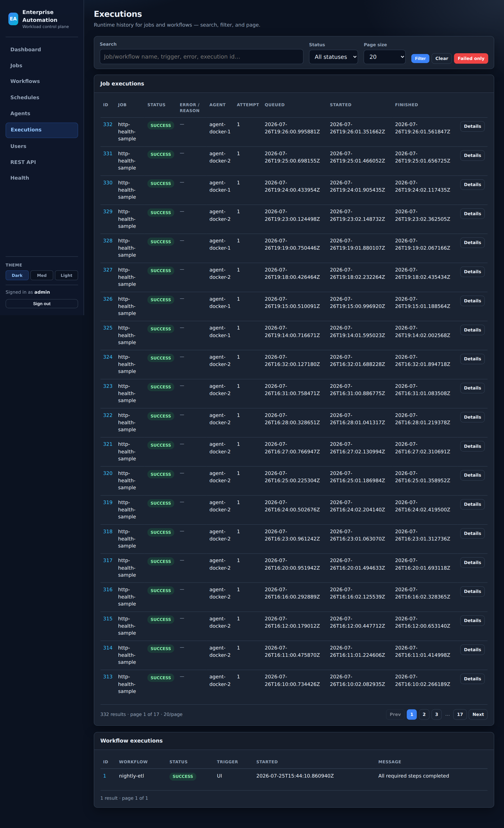Jump to results page 3
Image resolution: width=504 pixels, height=828 pixels.
pyautogui.click(x=437, y=715)
